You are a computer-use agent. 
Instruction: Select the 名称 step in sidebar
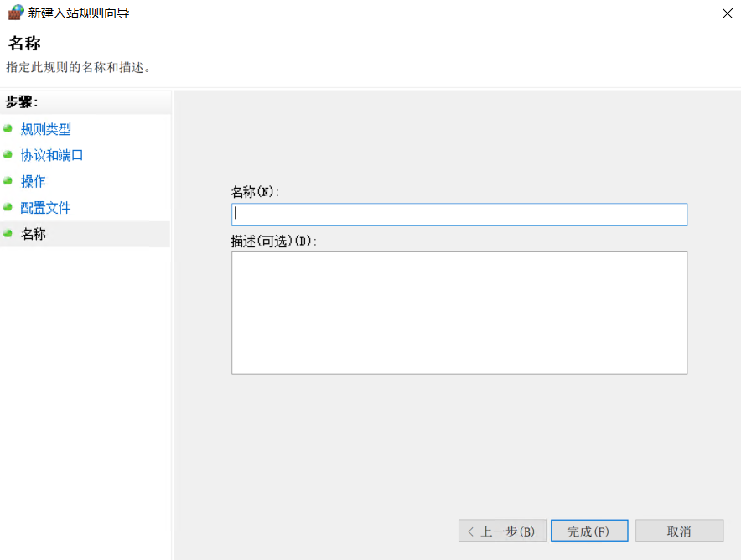[x=33, y=233]
